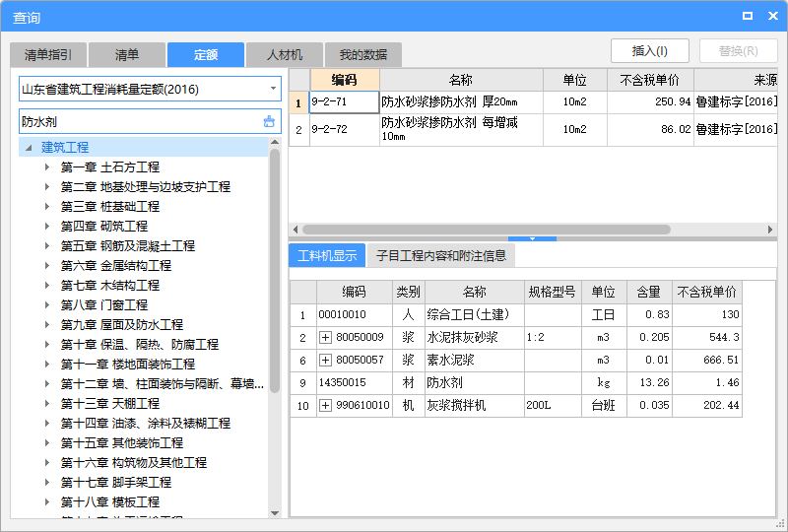
Task: Expand 第十七章 脚手架工程
Action: click(46, 482)
